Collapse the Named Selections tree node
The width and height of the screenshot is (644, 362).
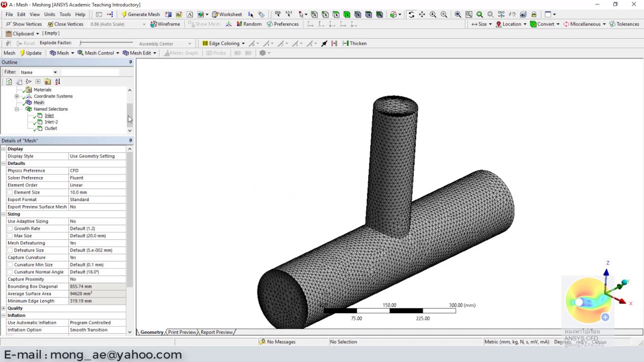click(x=17, y=109)
